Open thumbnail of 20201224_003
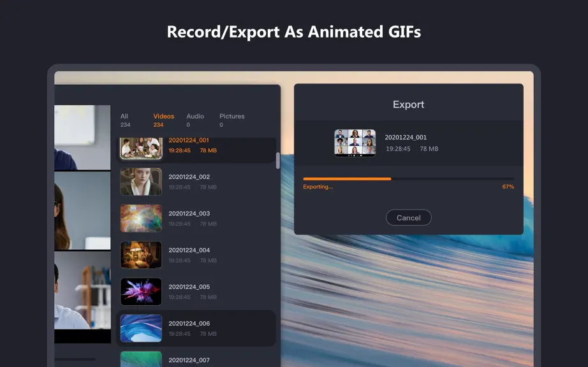588x367 pixels. pyautogui.click(x=141, y=219)
